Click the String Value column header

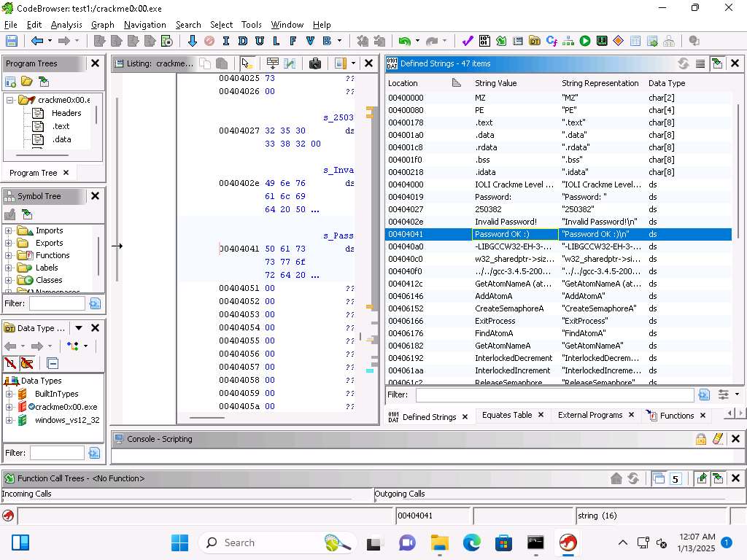[x=496, y=83]
